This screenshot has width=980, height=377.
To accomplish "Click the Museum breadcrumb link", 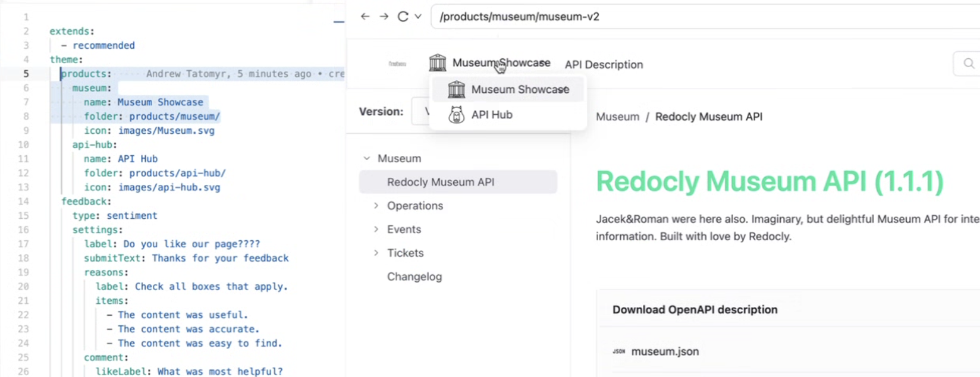I will (x=618, y=117).
